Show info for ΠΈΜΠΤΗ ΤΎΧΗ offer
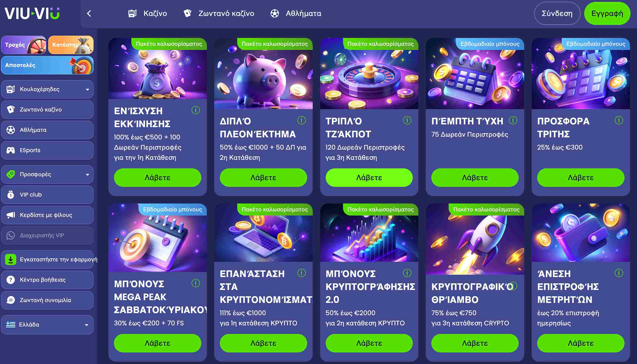The height and width of the screenshot is (364, 637). (513, 120)
